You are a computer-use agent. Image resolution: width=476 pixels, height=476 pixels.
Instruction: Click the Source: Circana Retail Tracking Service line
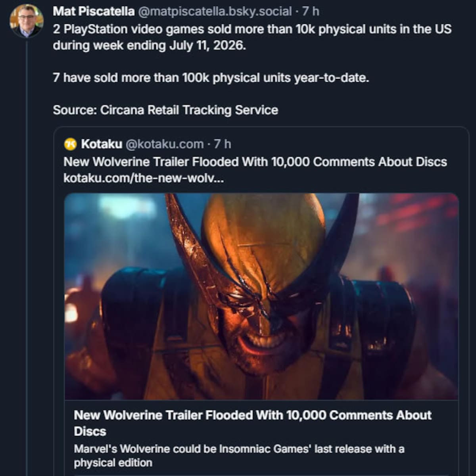coord(165,110)
